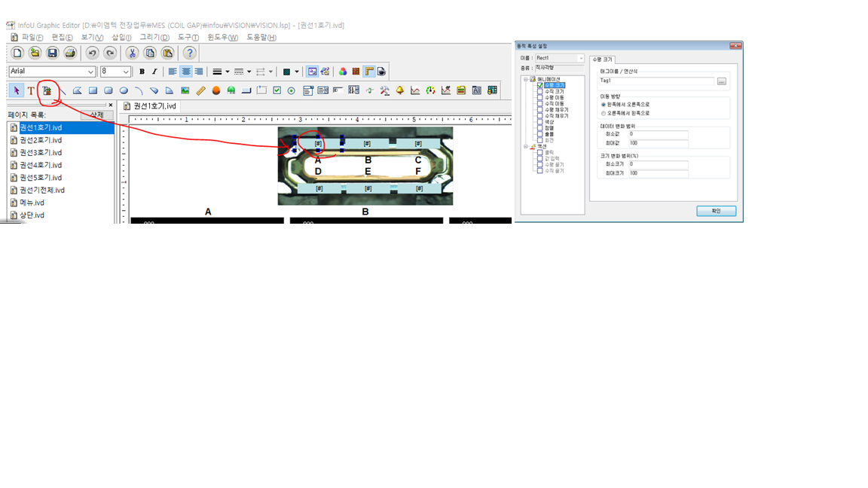Select the 오른쪽에서 왼쪽으로 radio button
The height and width of the screenshot is (488, 868).
[x=604, y=113]
